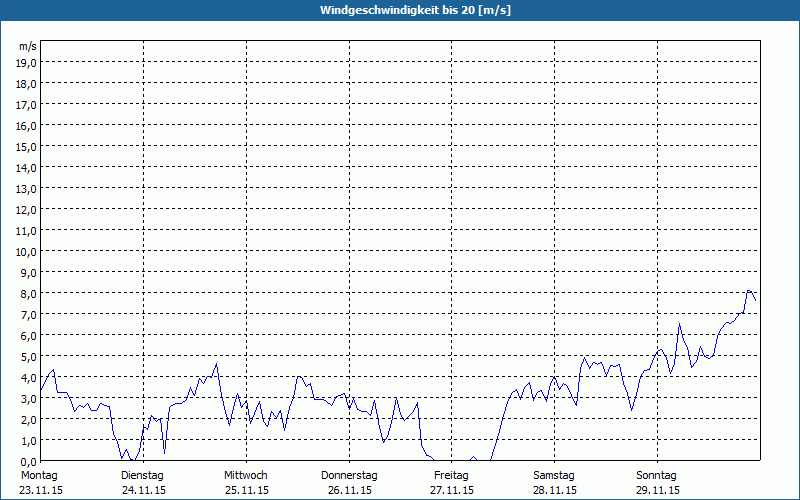Click the 1,0 axis value
Image resolution: width=800 pixels, height=500 pixels.
coord(29,441)
